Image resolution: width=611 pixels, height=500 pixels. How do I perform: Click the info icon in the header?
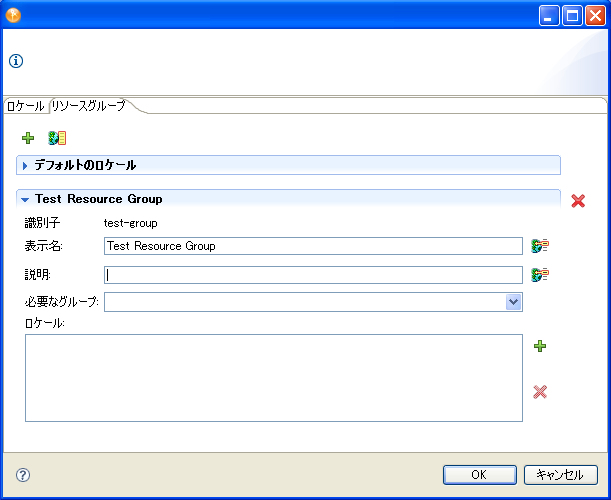coord(16,61)
